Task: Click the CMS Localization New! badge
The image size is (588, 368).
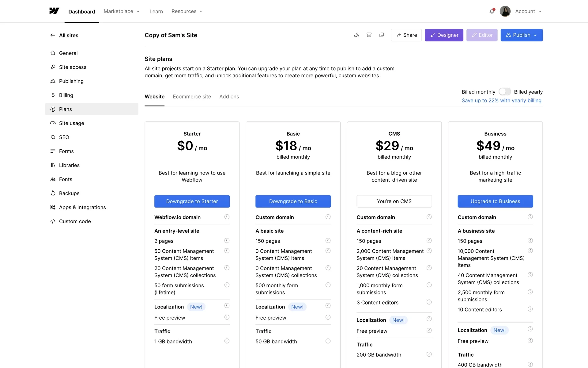Action: (x=398, y=320)
